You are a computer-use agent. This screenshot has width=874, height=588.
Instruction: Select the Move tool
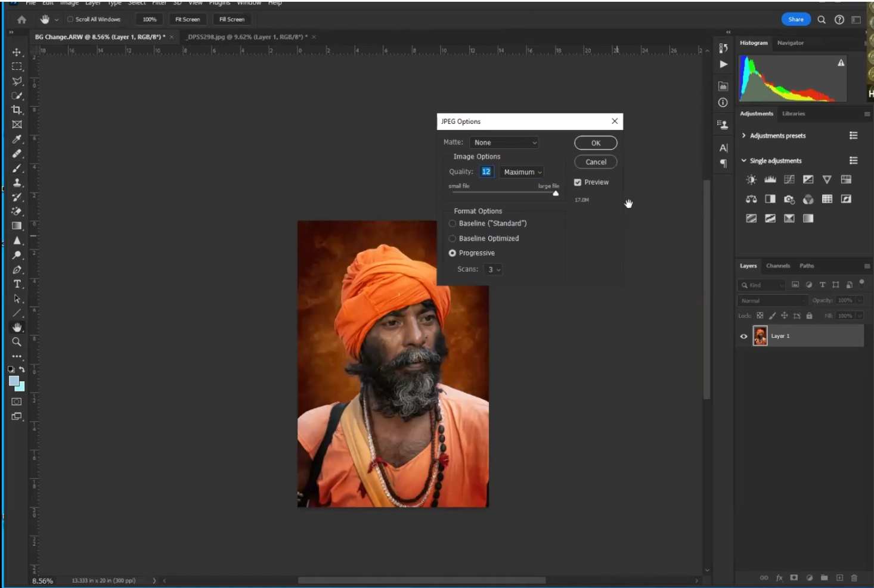coord(17,52)
